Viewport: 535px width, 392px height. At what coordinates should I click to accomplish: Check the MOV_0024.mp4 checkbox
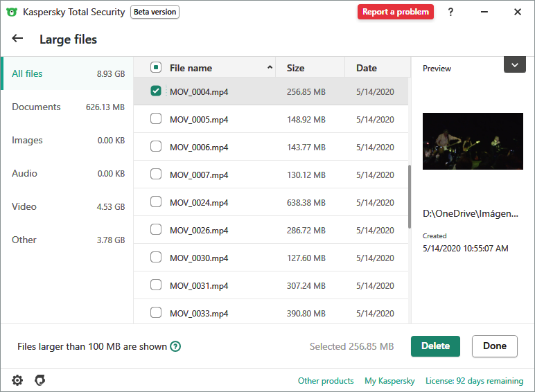(156, 202)
